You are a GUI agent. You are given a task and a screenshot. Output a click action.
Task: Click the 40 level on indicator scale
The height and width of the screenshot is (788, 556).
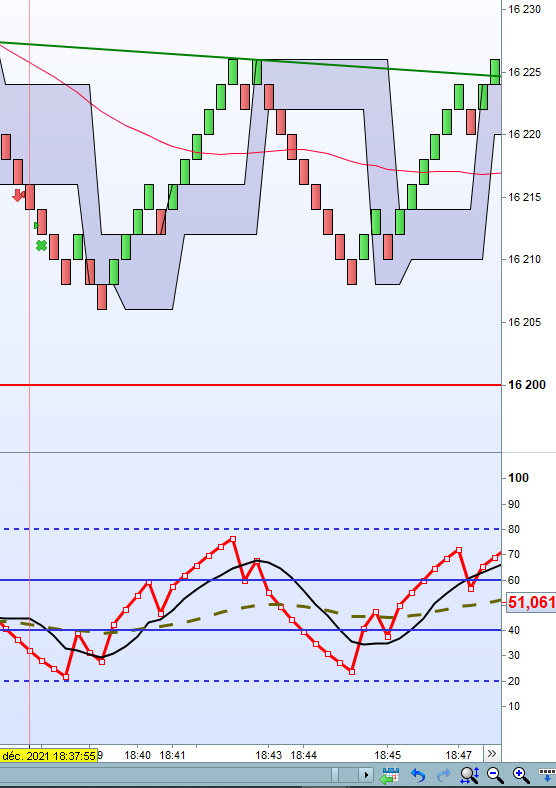click(514, 630)
